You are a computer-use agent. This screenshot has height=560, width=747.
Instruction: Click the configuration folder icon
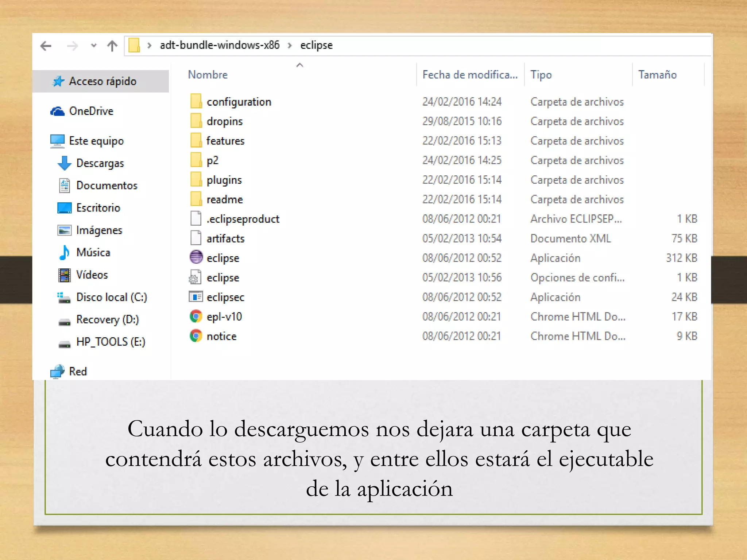click(196, 101)
